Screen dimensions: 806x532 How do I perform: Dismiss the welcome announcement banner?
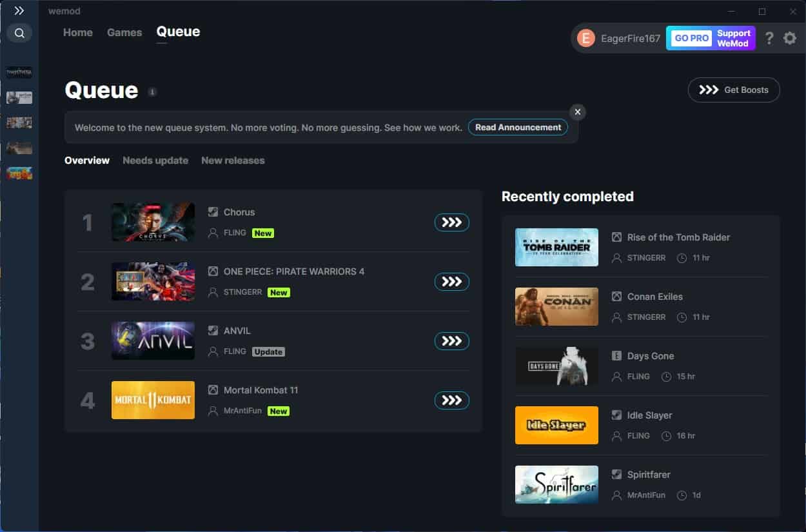[578, 112]
